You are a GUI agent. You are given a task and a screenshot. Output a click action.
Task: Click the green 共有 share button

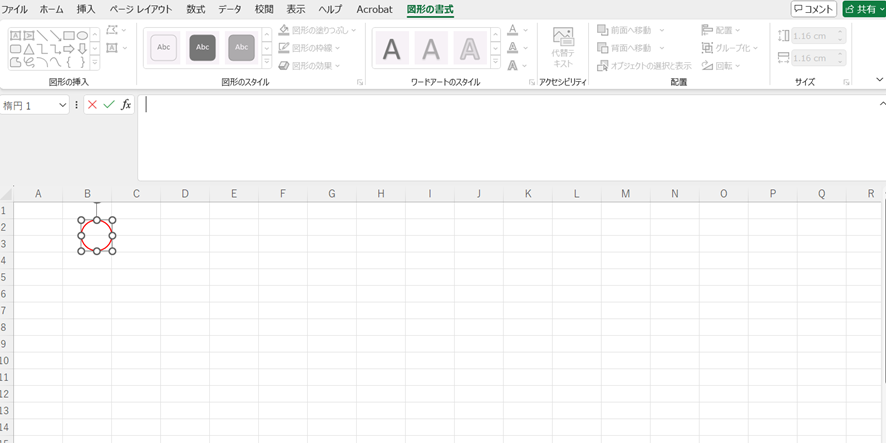click(x=863, y=9)
